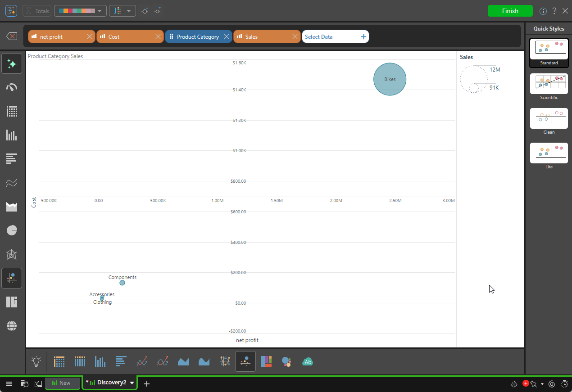
Task: Open the color palette dropdown
Action: pyautogui.click(x=80, y=11)
